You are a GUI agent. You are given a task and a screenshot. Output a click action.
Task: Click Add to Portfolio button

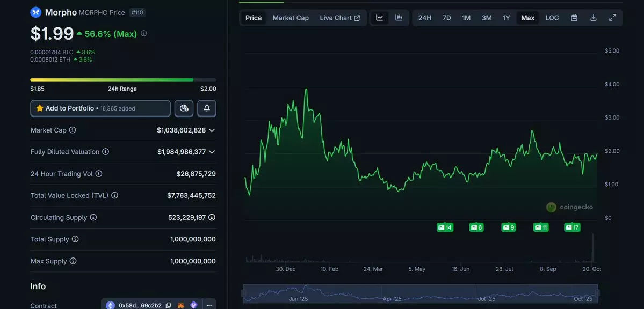[100, 108]
